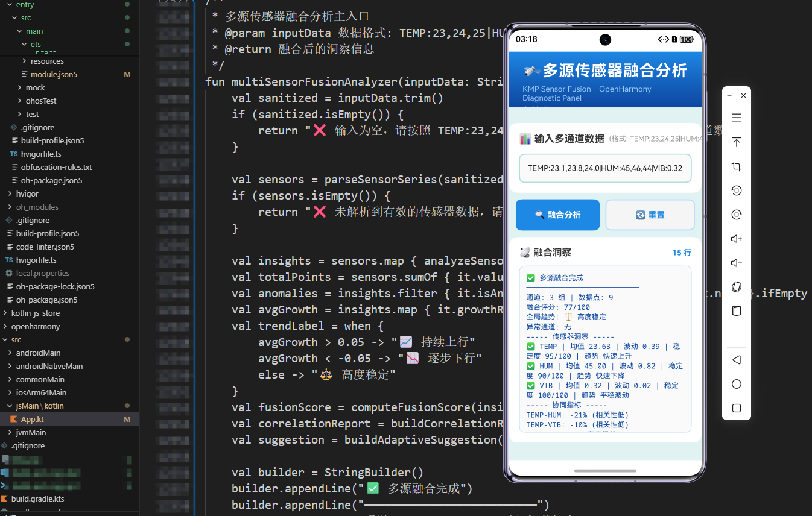Click the val builder = StringBuilder() line
Viewport: 812px width, 516px height.
pyautogui.click(x=328, y=472)
